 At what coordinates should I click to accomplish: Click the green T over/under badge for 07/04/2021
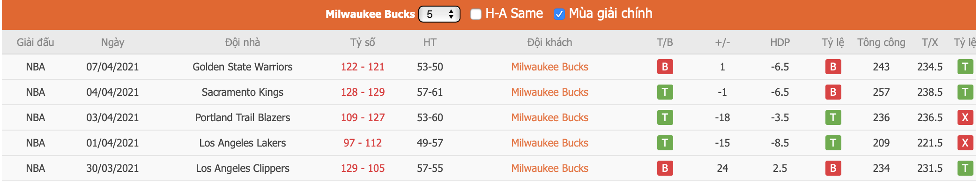(965, 67)
